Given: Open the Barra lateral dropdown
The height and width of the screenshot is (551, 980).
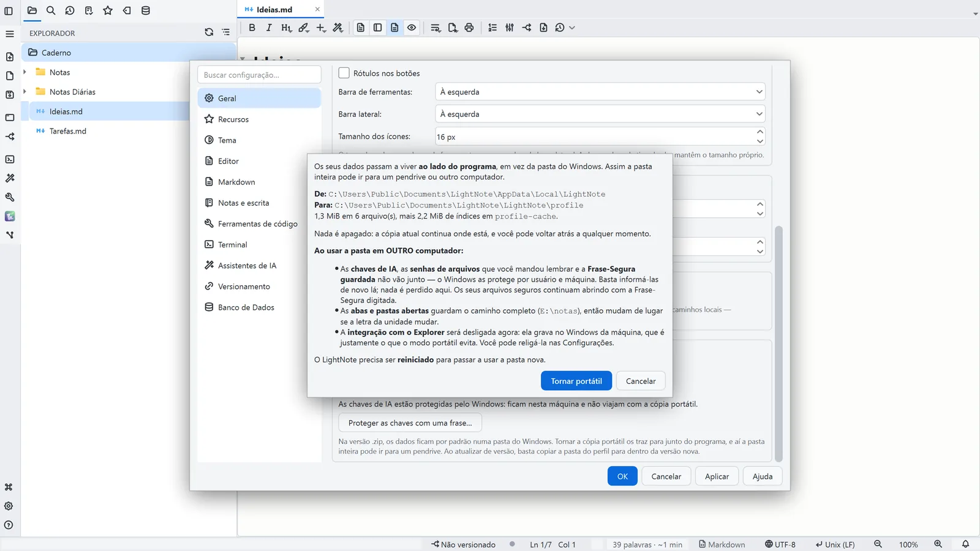Looking at the screenshot, I should coord(600,114).
